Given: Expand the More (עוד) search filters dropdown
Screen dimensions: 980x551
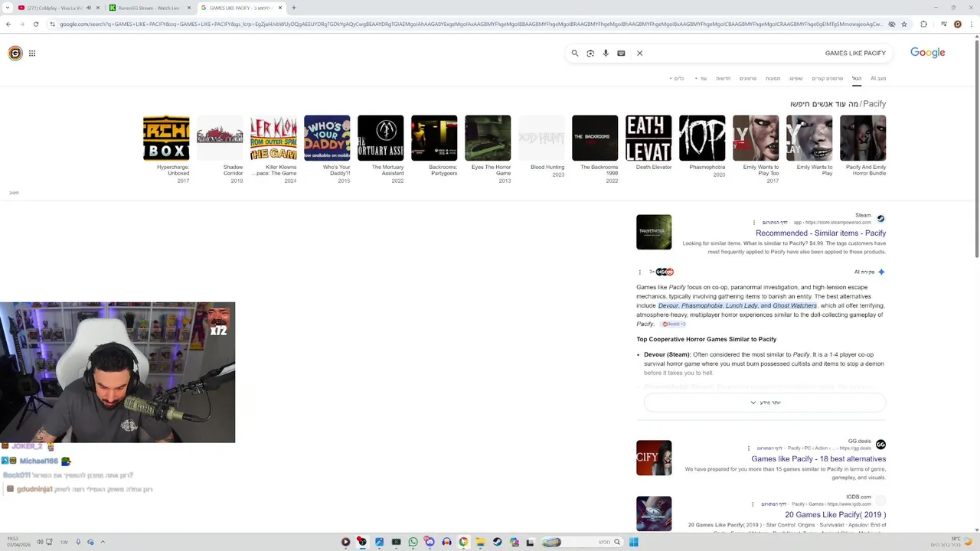Looking at the screenshot, I should tap(701, 78).
